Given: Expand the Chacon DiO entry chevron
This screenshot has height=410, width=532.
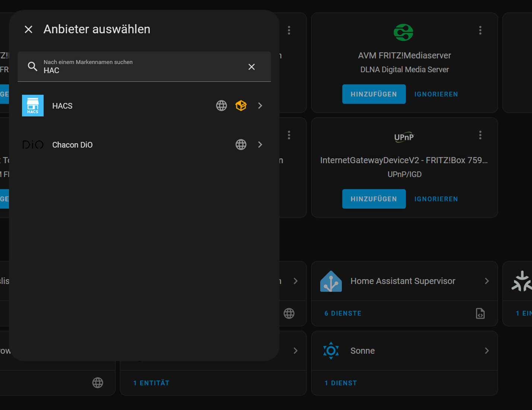Looking at the screenshot, I should [x=260, y=145].
